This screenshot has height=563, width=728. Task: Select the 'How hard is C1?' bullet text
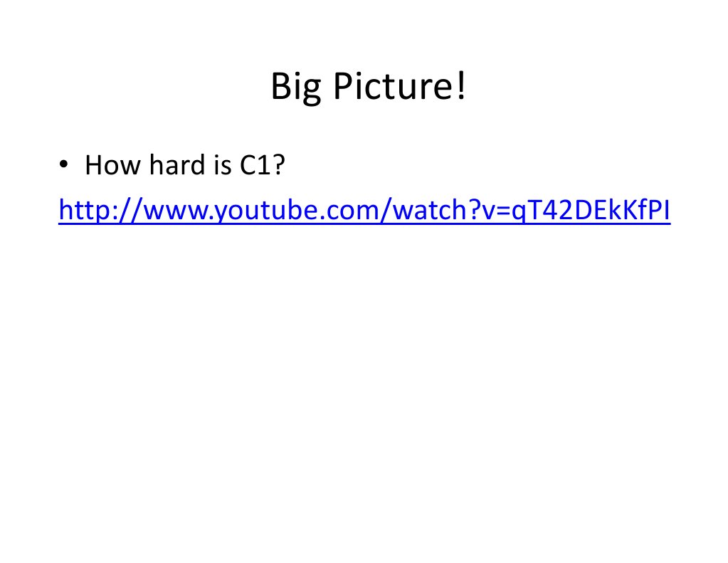(x=185, y=164)
